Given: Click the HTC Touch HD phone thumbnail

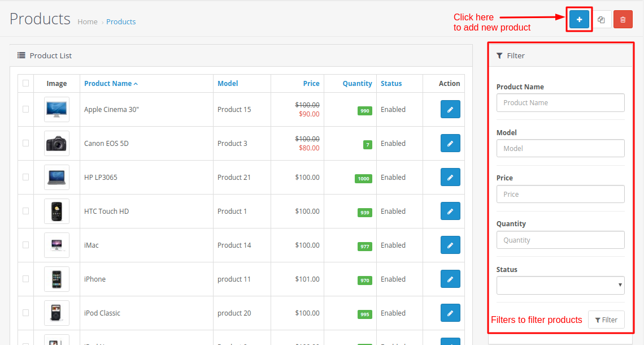Looking at the screenshot, I should tap(56, 211).
